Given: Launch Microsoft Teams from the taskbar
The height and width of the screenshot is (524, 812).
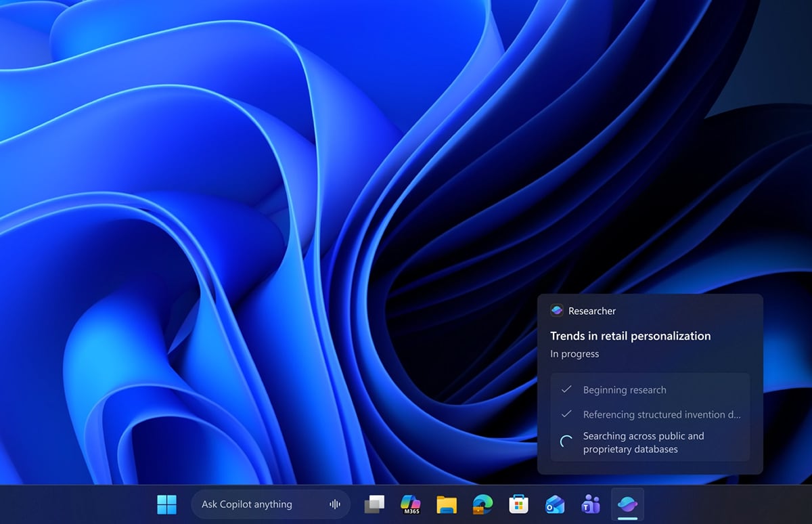Looking at the screenshot, I should click(591, 504).
